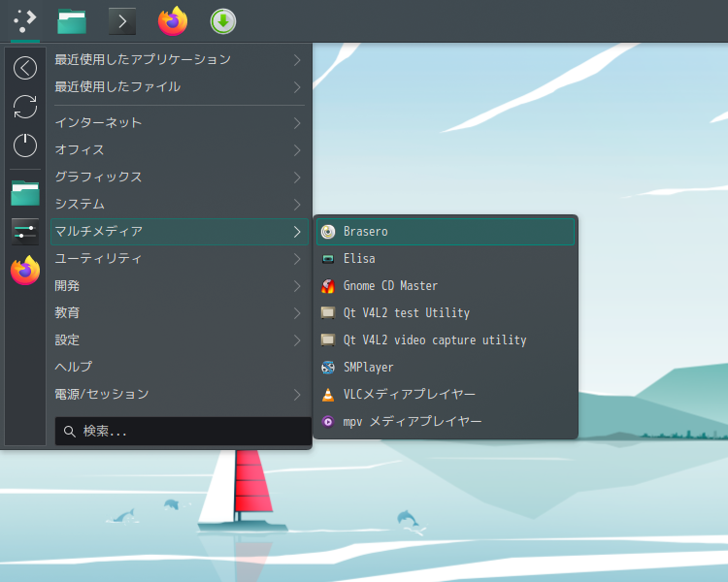Click the arrow next to マルチメディア

(x=297, y=232)
